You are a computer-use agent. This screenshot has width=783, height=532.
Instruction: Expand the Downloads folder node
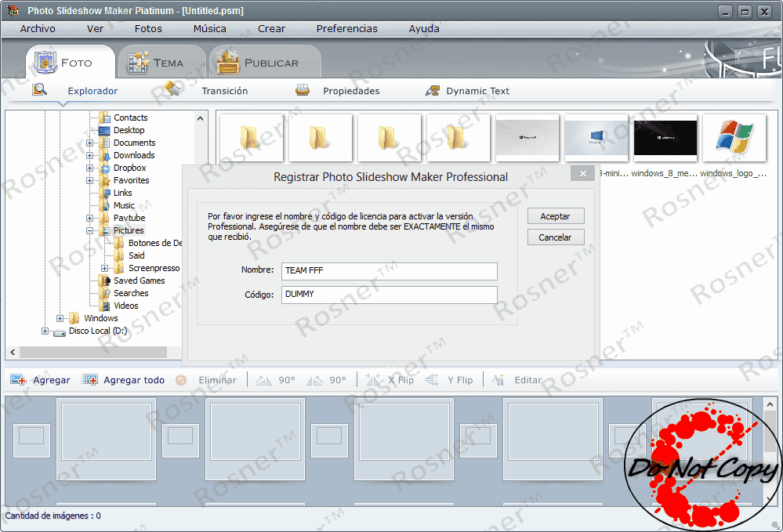tap(90, 155)
